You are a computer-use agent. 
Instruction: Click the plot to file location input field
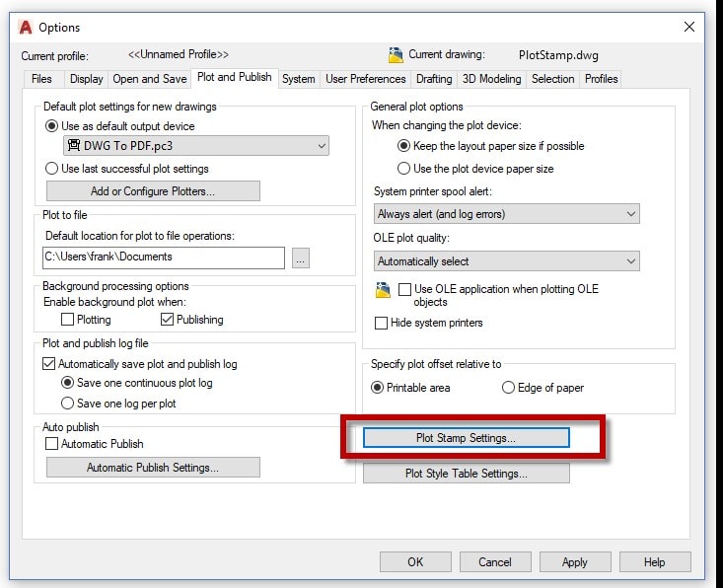(164, 257)
